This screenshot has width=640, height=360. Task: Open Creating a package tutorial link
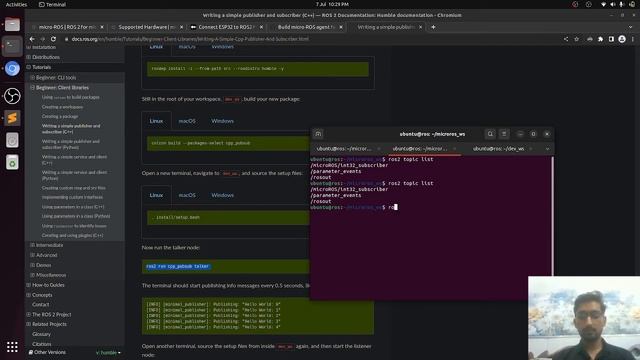[60, 116]
